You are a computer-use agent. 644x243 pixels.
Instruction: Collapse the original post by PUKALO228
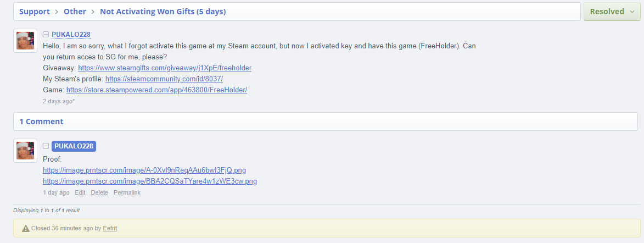coord(46,35)
